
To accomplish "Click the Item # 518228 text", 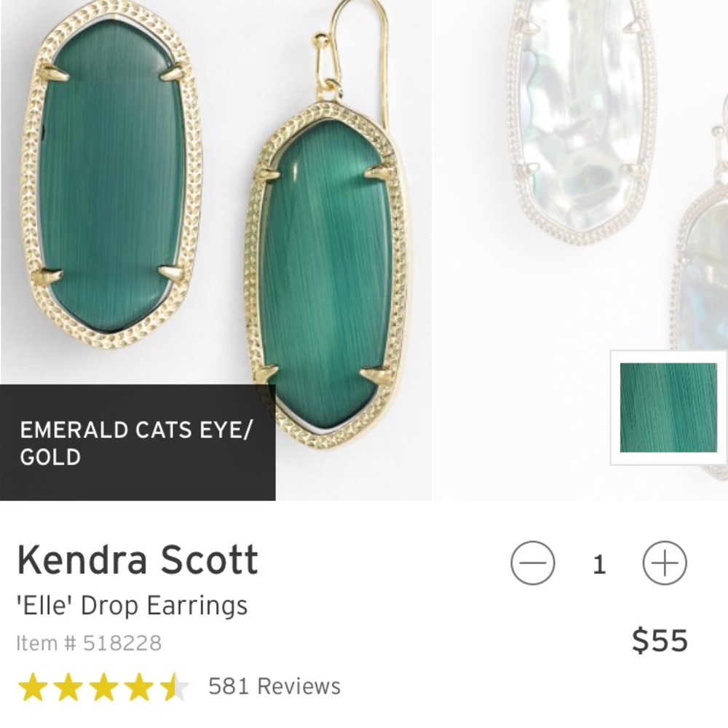I will [89, 644].
